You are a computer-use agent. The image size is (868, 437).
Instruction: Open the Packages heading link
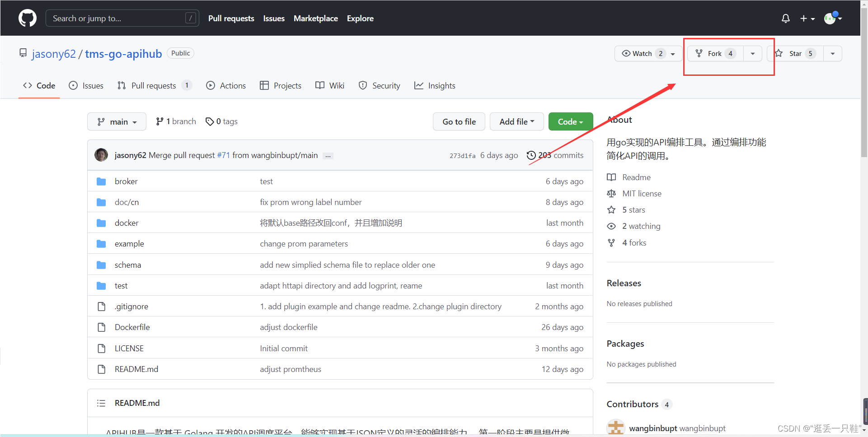click(625, 344)
